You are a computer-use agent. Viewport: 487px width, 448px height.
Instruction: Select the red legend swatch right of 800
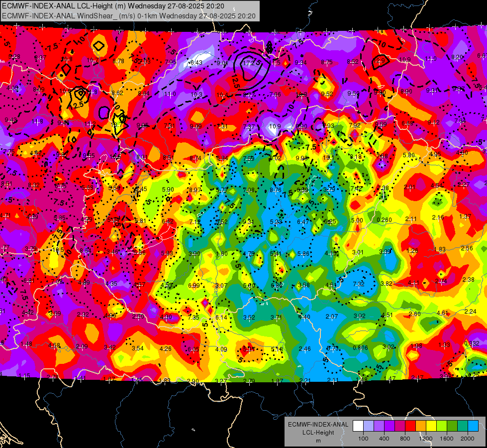(410, 426)
